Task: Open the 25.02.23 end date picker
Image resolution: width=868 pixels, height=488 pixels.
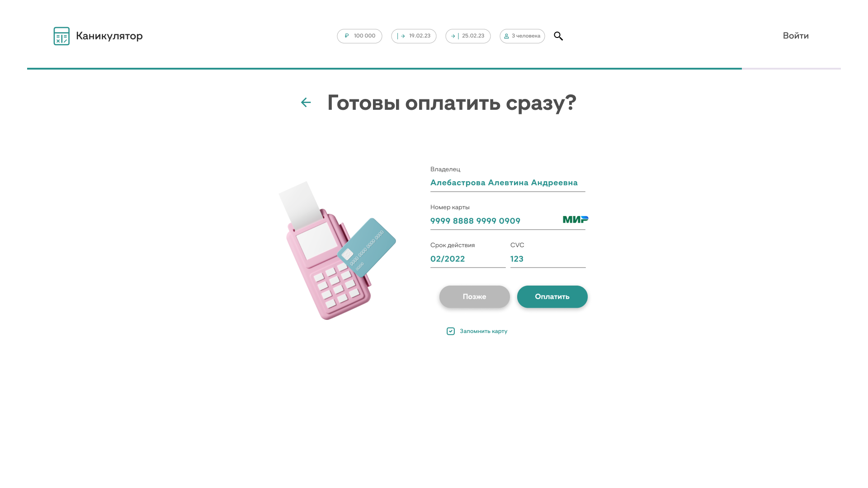Action: click(468, 36)
